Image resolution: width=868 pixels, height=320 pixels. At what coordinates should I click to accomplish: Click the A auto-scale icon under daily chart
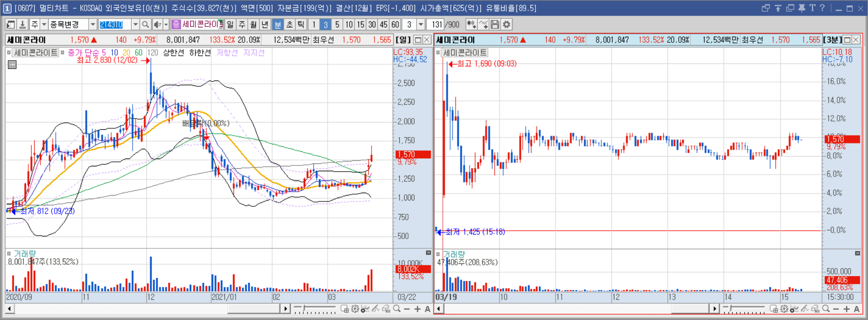coord(428,309)
